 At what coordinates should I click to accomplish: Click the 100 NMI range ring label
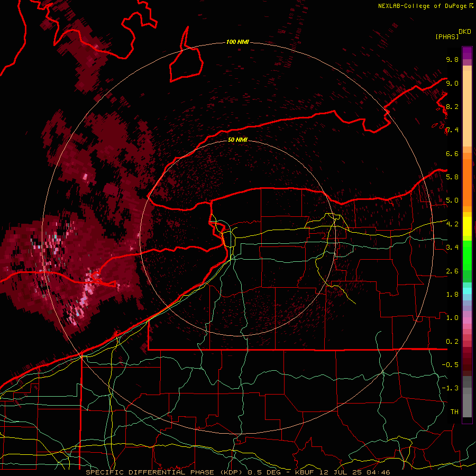coord(237,42)
